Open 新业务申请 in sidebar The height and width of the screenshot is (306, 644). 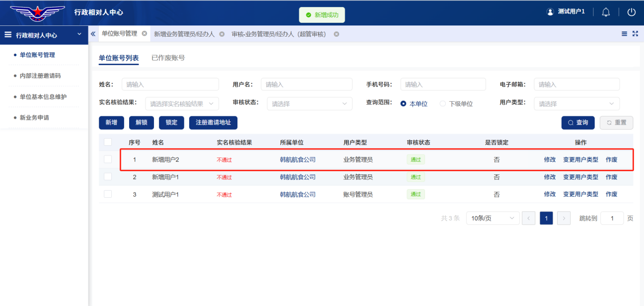[34, 117]
